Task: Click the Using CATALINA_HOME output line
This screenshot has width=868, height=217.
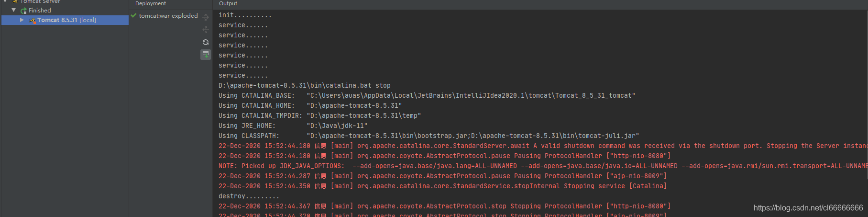Action: coord(310,106)
